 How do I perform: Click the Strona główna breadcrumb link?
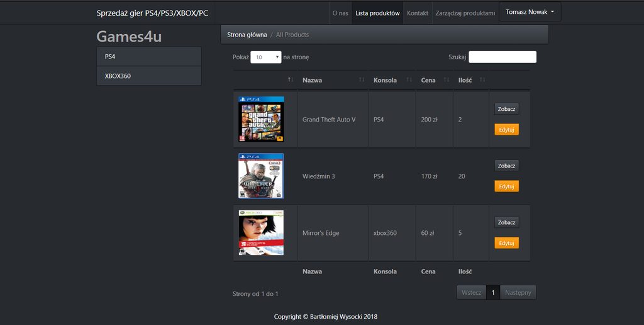click(247, 35)
